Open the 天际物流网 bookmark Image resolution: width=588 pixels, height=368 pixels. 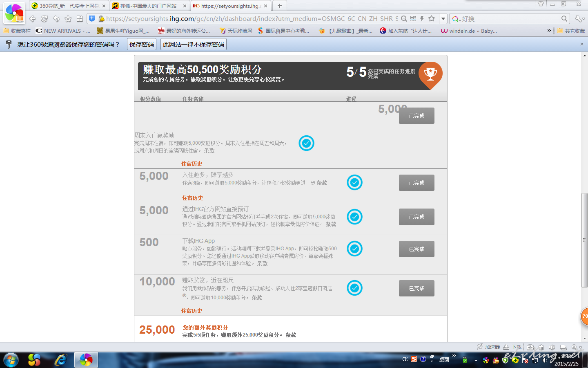pos(236,31)
